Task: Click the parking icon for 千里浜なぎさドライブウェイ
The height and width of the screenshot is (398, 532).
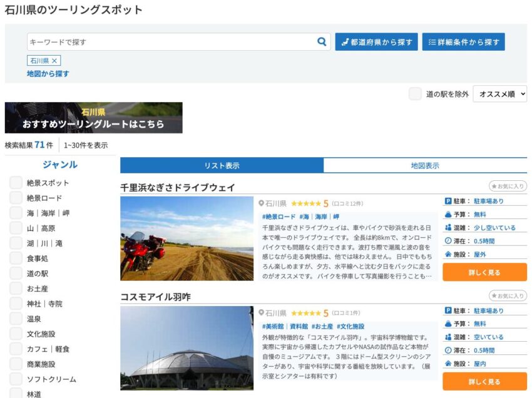Action: pos(448,202)
